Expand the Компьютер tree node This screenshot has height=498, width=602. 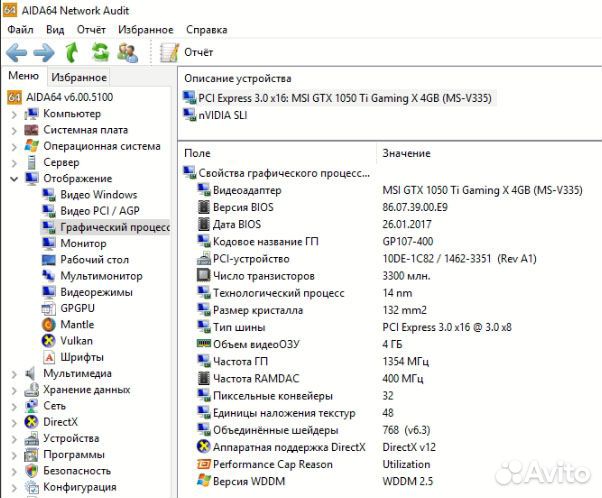coord(14,114)
